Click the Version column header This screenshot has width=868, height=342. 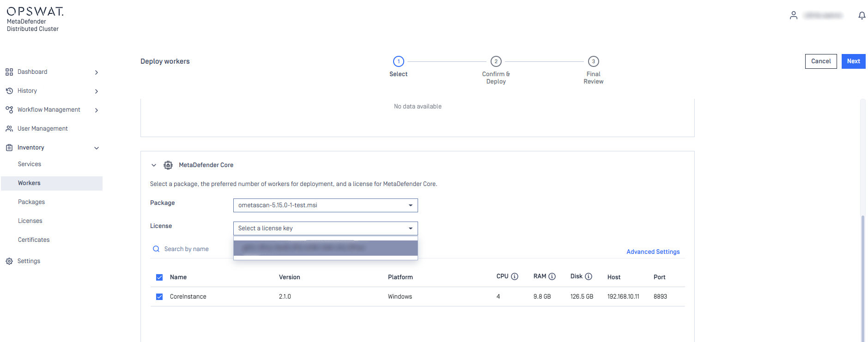coord(290,277)
